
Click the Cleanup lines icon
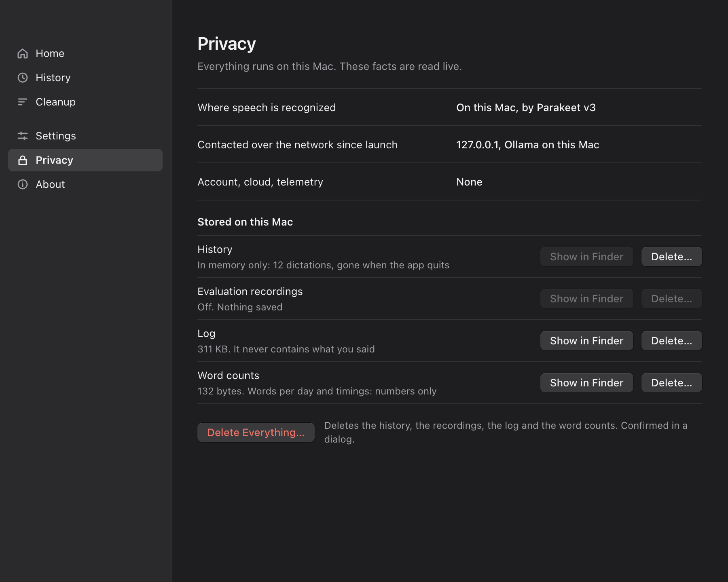(23, 102)
